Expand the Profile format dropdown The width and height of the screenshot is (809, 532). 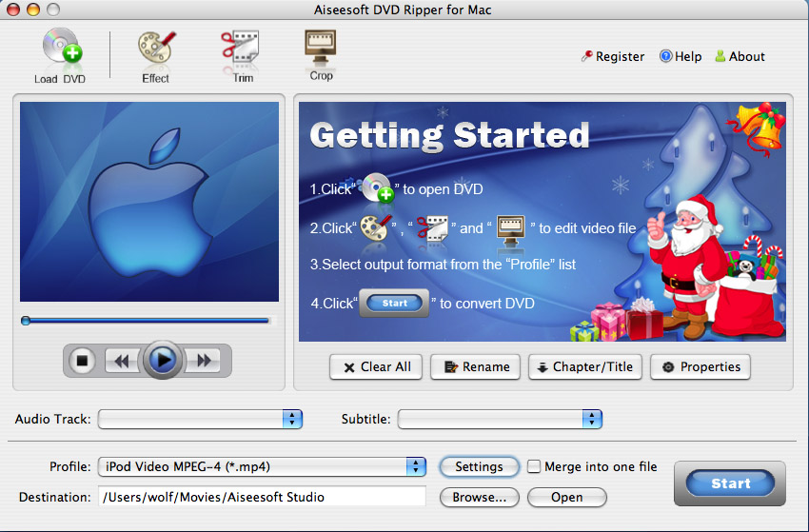click(416, 466)
